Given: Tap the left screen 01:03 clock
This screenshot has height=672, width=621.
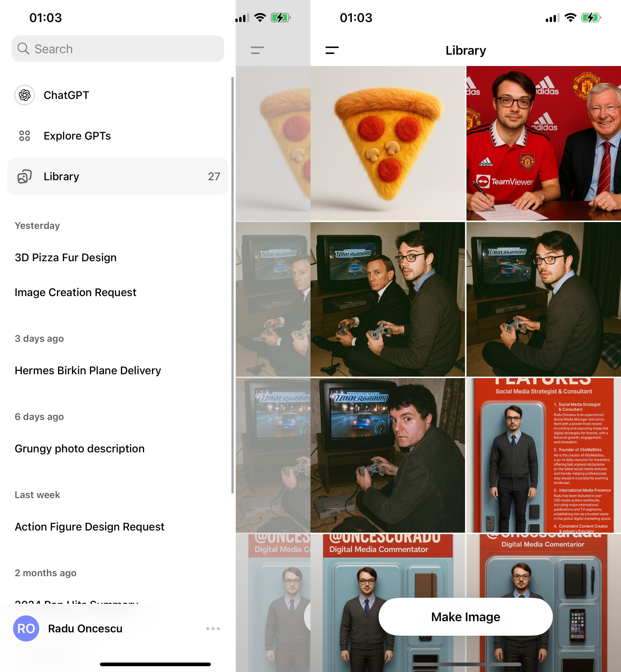Looking at the screenshot, I should click(46, 18).
